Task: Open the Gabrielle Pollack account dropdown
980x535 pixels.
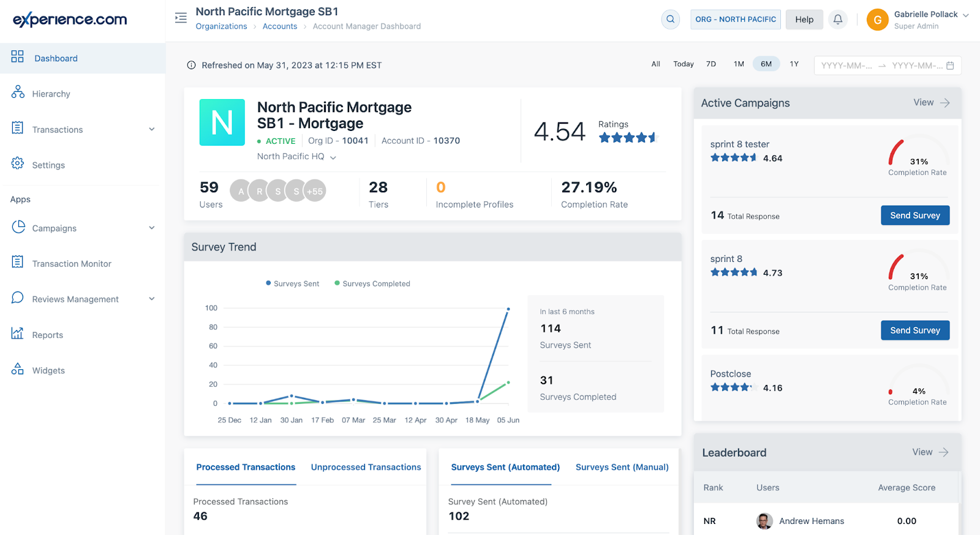Action: [x=966, y=15]
